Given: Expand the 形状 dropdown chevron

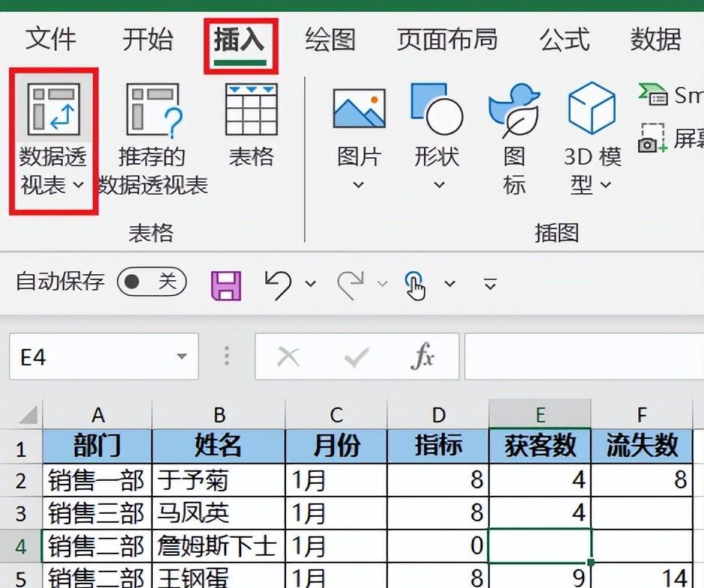Looking at the screenshot, I should [x=439, y=184].
